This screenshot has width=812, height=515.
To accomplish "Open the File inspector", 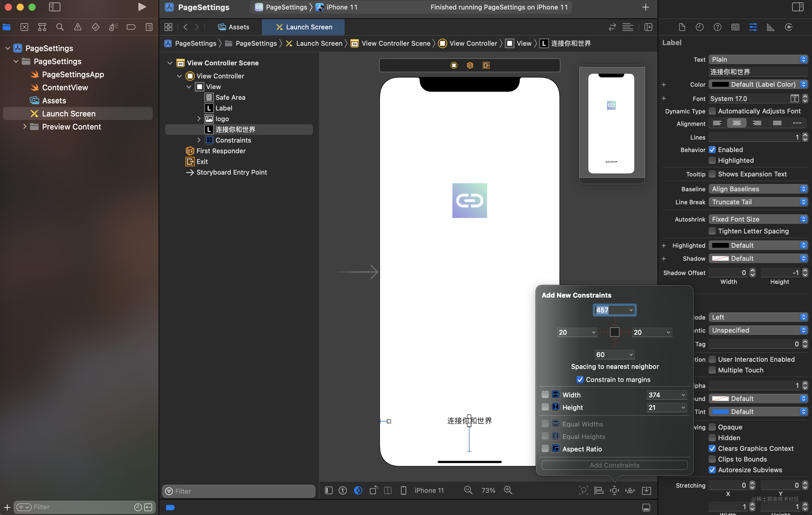I will point(682,27).
